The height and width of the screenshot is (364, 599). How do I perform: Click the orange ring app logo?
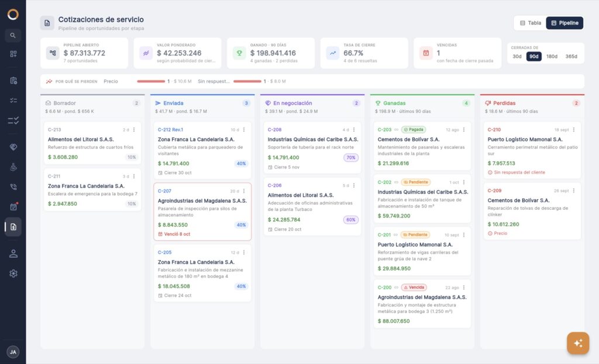point(13,15)
